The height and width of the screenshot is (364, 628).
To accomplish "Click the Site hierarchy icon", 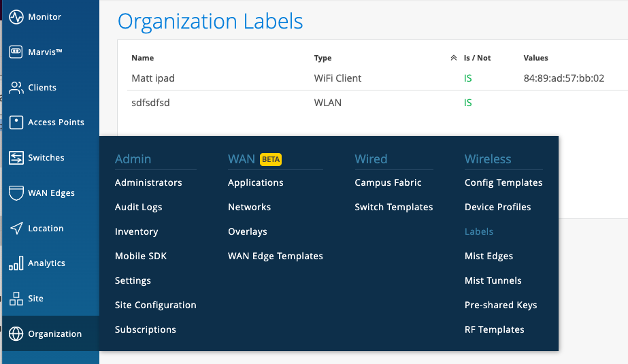I will tap(16, 299).
